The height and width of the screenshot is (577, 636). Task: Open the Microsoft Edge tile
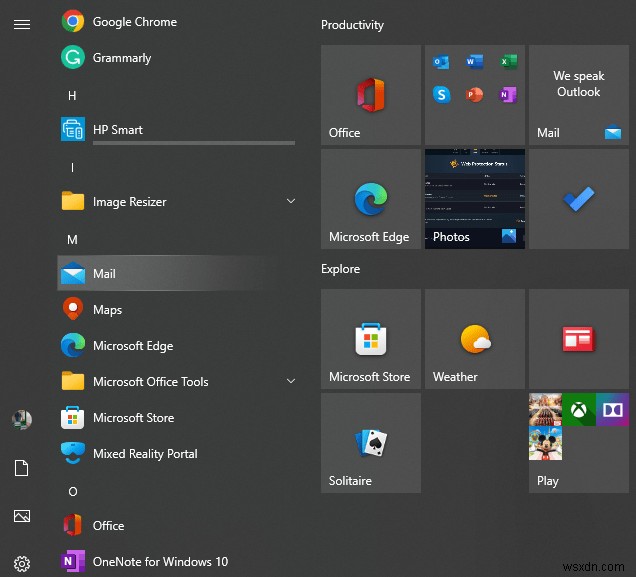point(371,199)
